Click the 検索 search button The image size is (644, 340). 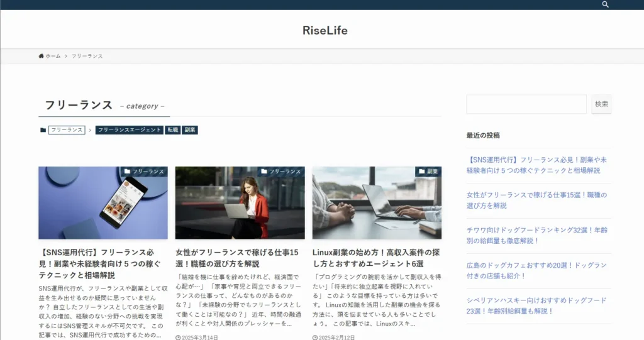click(601, 104)
